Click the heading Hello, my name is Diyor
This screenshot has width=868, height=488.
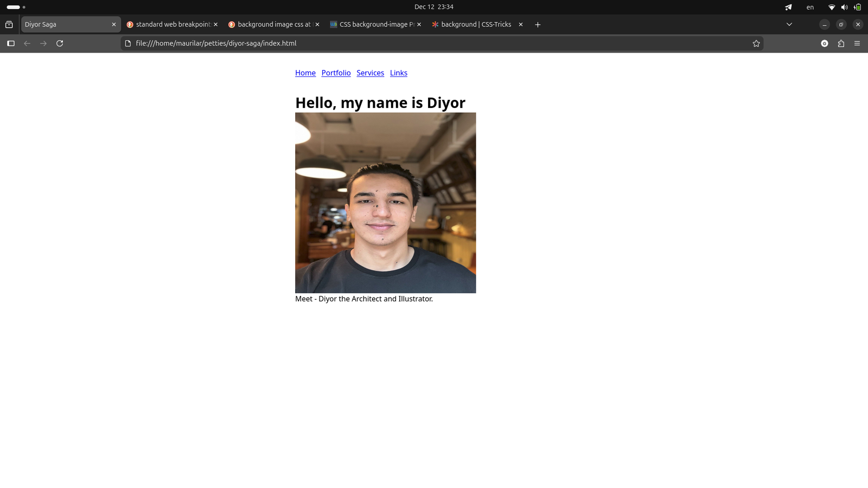click(x=380, y=102)
